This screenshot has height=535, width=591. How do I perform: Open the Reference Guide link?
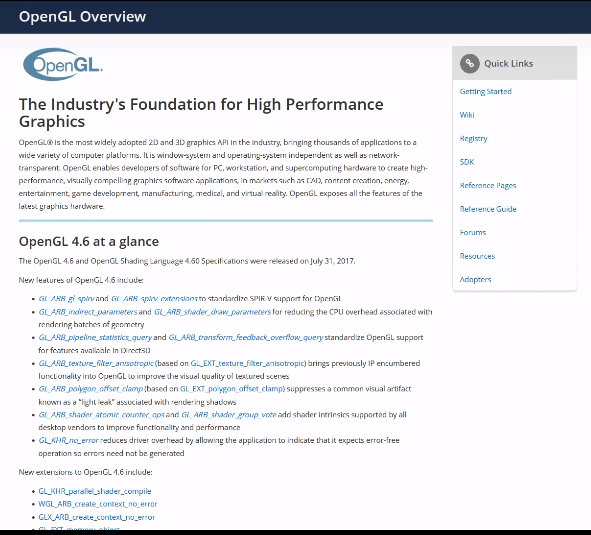click(x=488, y=209)
